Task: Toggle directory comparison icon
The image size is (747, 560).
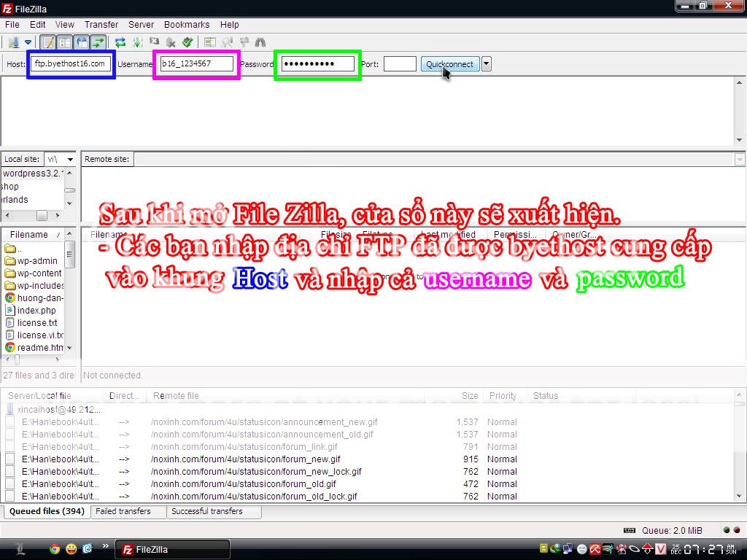Action: click(228, 42)
